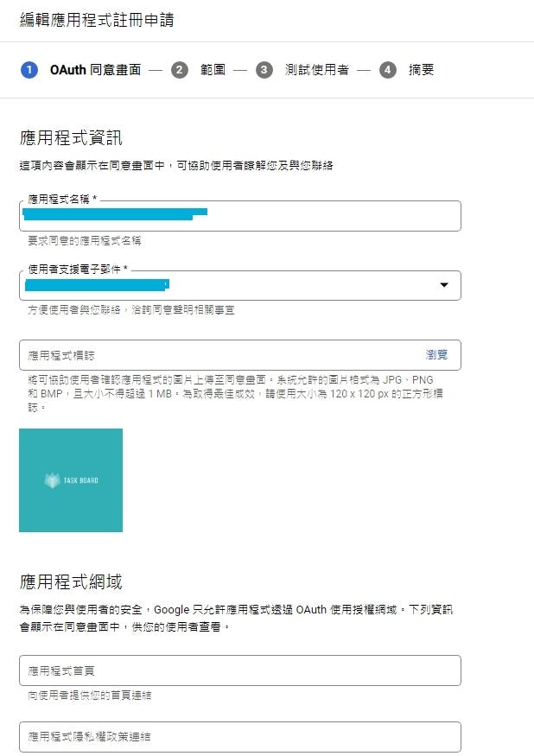
Task: Go to the OAuth 同意畫面 step
Action: [x=95, y=70]
